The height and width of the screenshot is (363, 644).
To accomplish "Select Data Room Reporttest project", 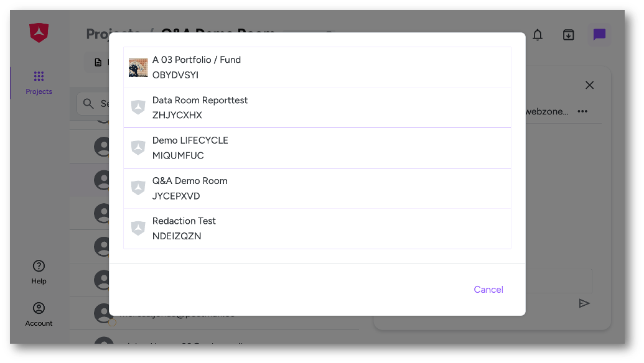I will (x=317, y=108).
